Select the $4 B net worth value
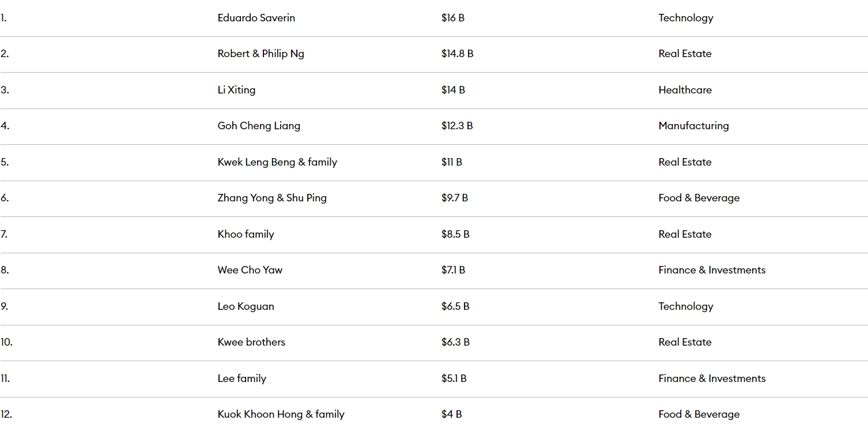The height and width of the screenshot is (431, 868). (452, 414)
